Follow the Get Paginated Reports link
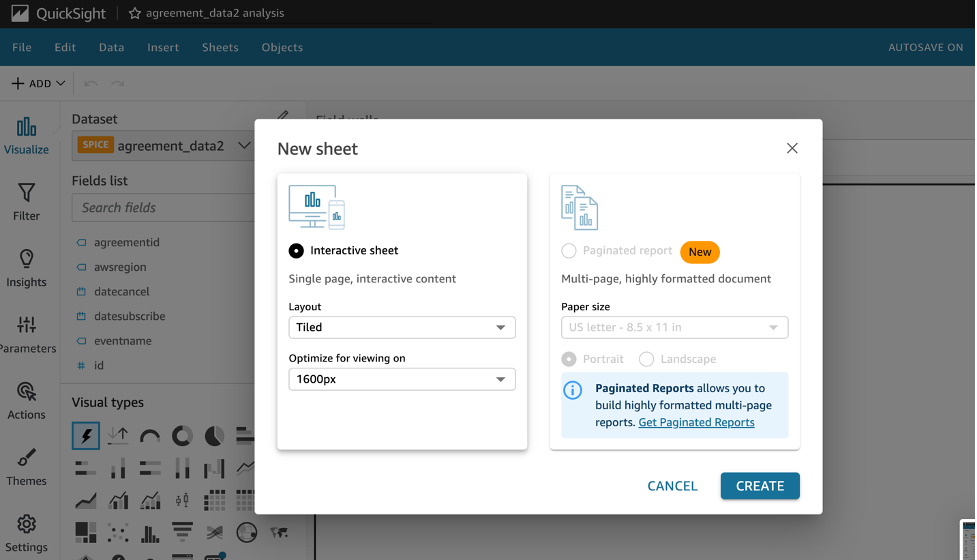Viewport: 977px width, 560px height. click(697, 422)
